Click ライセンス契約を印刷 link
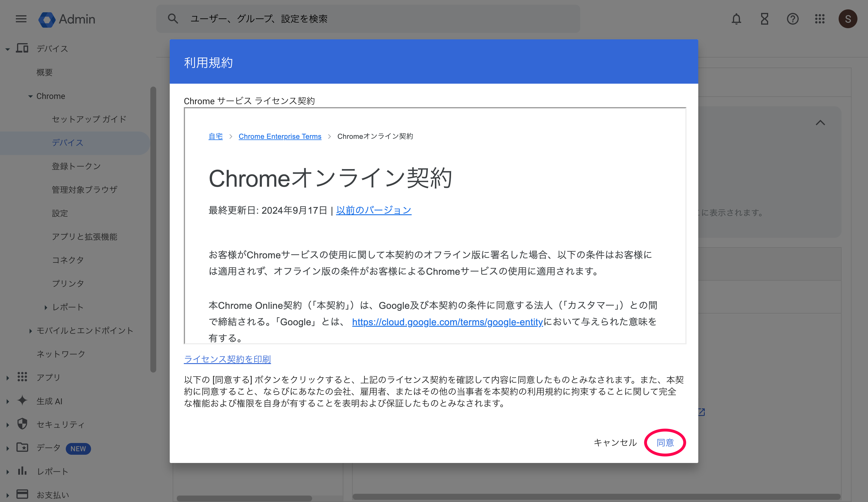The height and width of the screenshot is (502, 868). [227, 359]
